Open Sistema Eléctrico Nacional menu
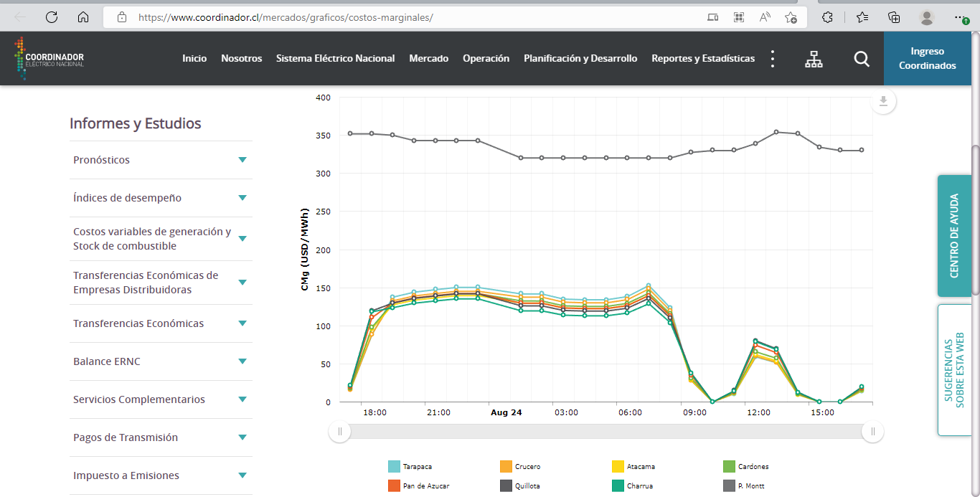The image size is (980, 497). 335,59
